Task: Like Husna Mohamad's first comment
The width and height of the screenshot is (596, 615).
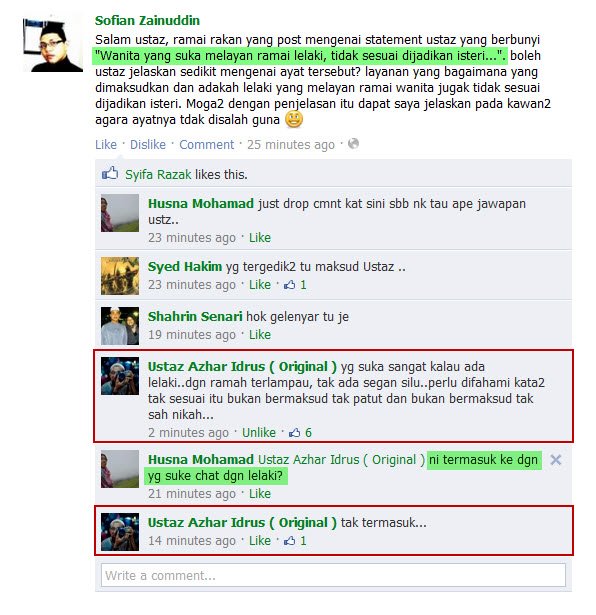Action: point(260,238)
